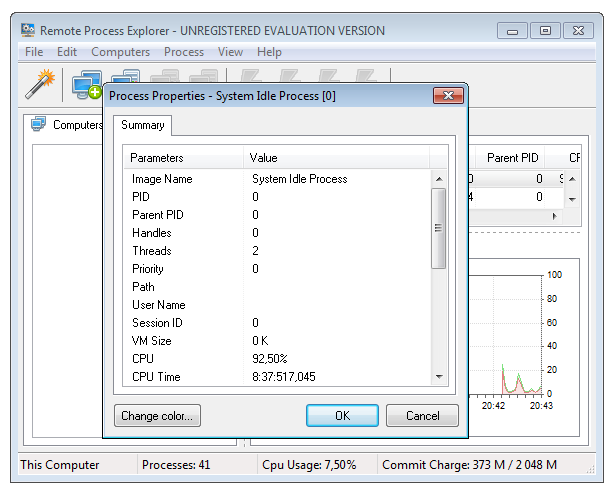
Task: Minimize the Remote Process Explorer window
Action: [x=512, y=31]
